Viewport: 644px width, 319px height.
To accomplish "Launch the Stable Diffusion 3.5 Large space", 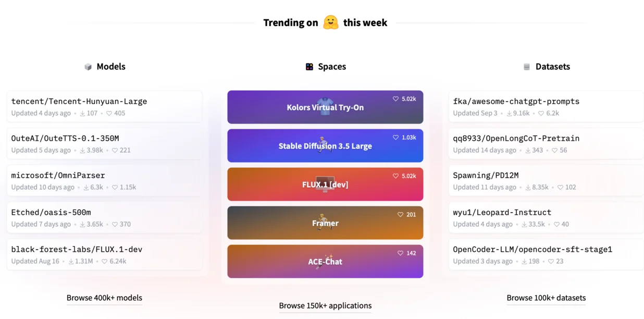I will coord(325,146).
